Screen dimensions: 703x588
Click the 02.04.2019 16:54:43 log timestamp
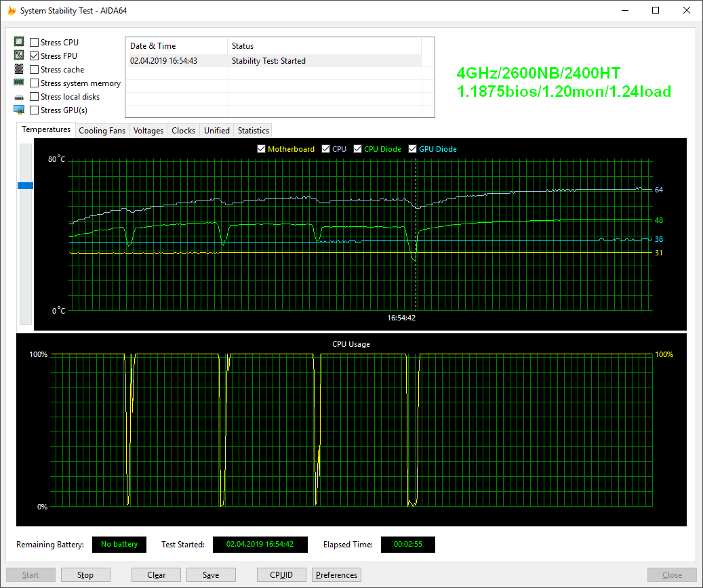(x=163, y=61)
